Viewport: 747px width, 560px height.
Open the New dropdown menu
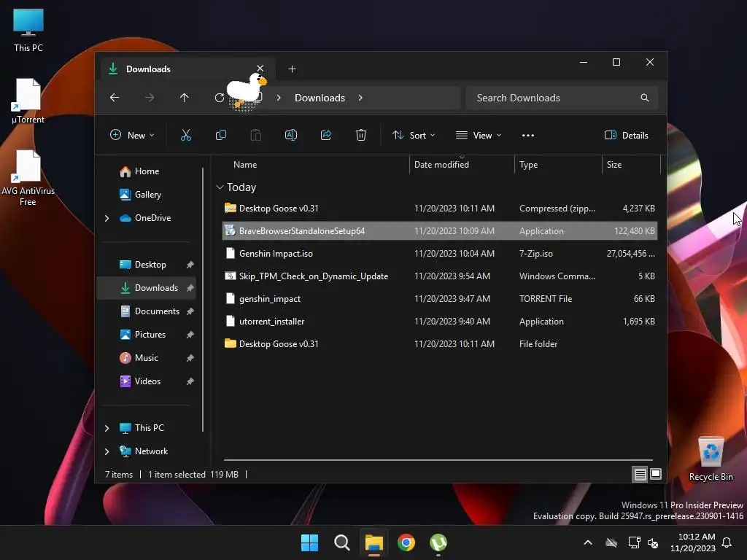[132, 135]
